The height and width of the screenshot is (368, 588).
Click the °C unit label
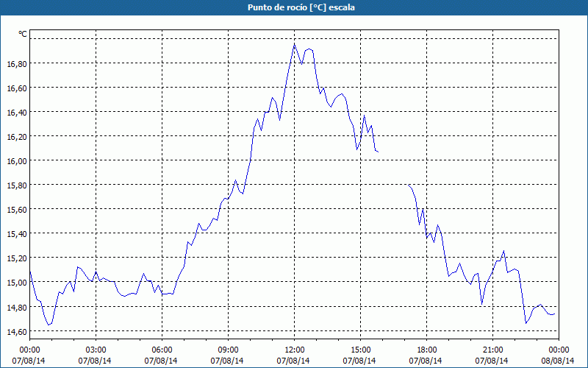click(23, 34)
